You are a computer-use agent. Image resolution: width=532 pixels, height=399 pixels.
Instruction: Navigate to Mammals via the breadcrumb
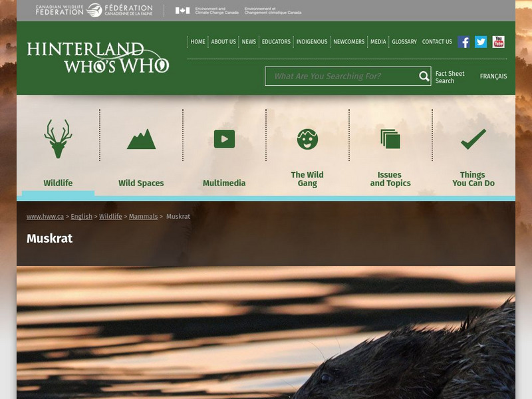[x=144, y=216]
